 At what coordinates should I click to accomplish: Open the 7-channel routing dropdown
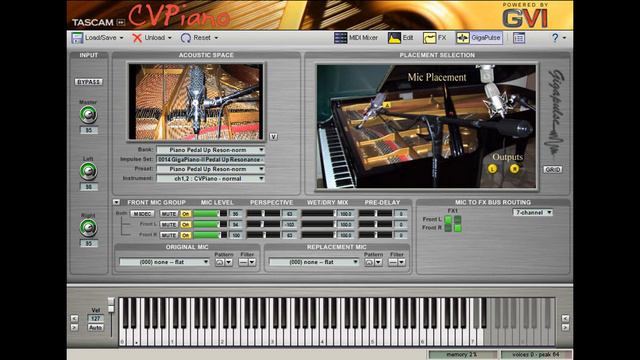tap(533, 212)
